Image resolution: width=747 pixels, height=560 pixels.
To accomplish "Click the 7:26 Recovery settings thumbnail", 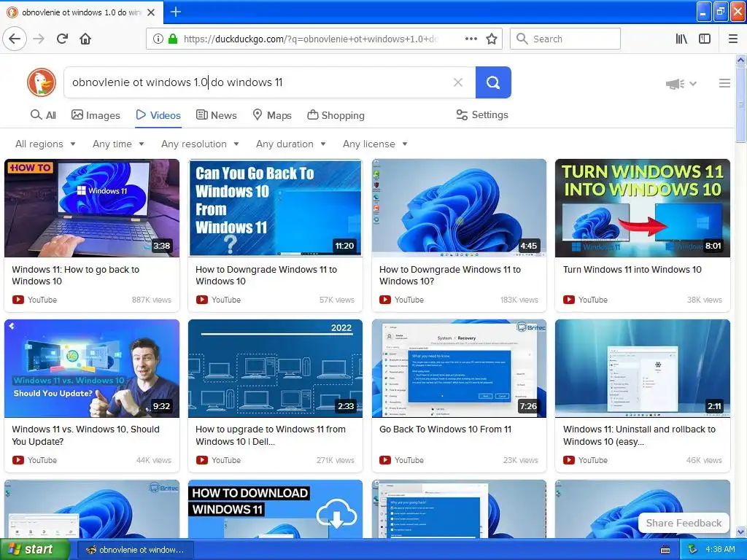I will tap(460, 368).
